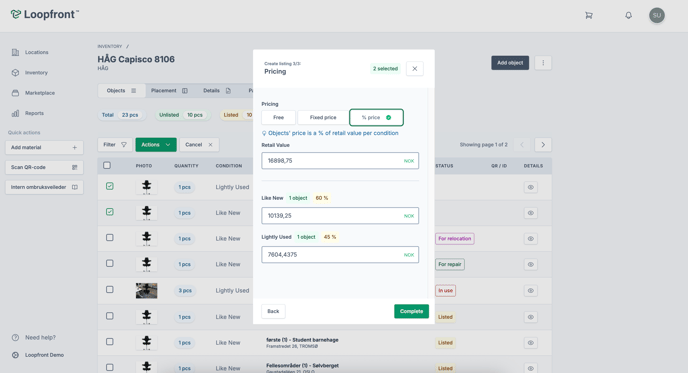This screenshot has width=688, height=373.
Task: Expand the Actions dropdown
Action: pos(156,145)
